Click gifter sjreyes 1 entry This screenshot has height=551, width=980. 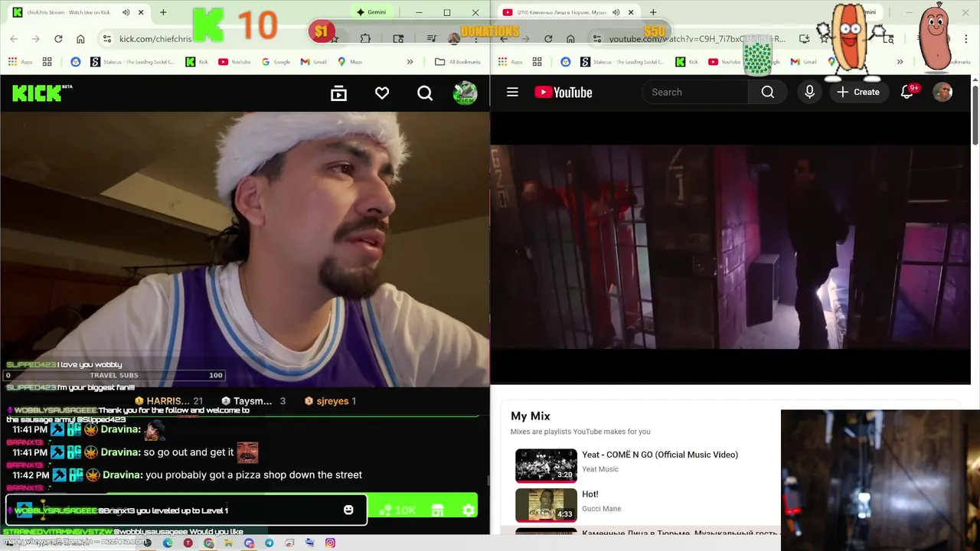(330, 401)
